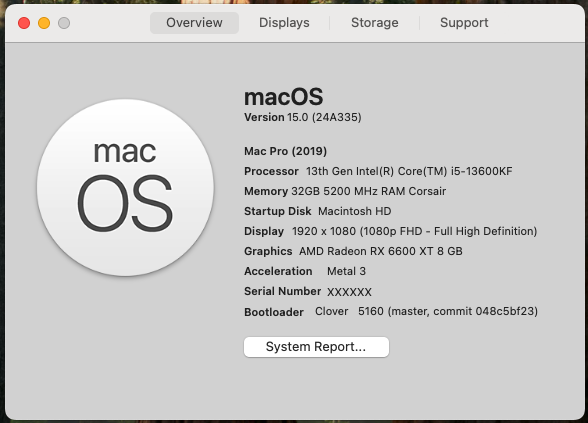This screenshot has height=423, width=588.
Task: Click the disabled gray zoom button
Action: pyautogui.click(x=64, y=23)
